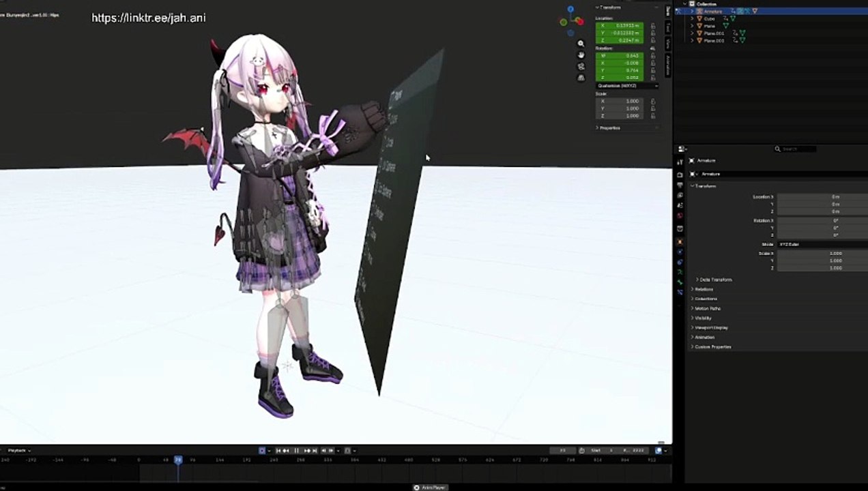Click the current frame number field
The width and height of the screenshot is (868, 491).
(562, 451)
